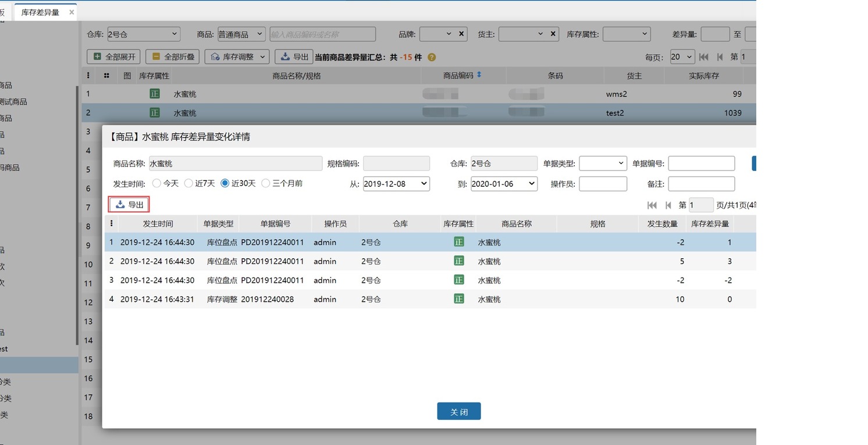Click the 差异量 minimum input box

coord(715,34)
